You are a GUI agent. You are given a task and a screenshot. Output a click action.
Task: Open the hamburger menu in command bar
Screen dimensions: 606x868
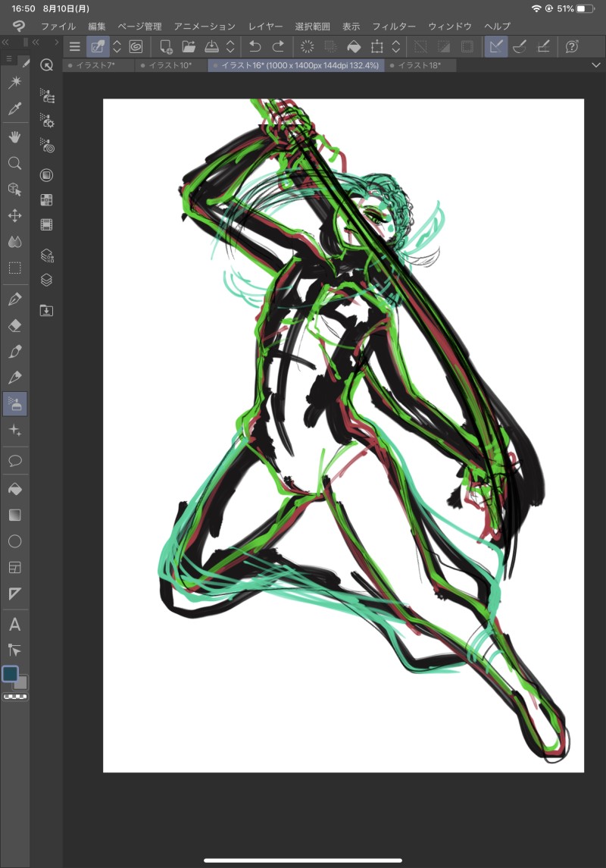coord(75,46)
